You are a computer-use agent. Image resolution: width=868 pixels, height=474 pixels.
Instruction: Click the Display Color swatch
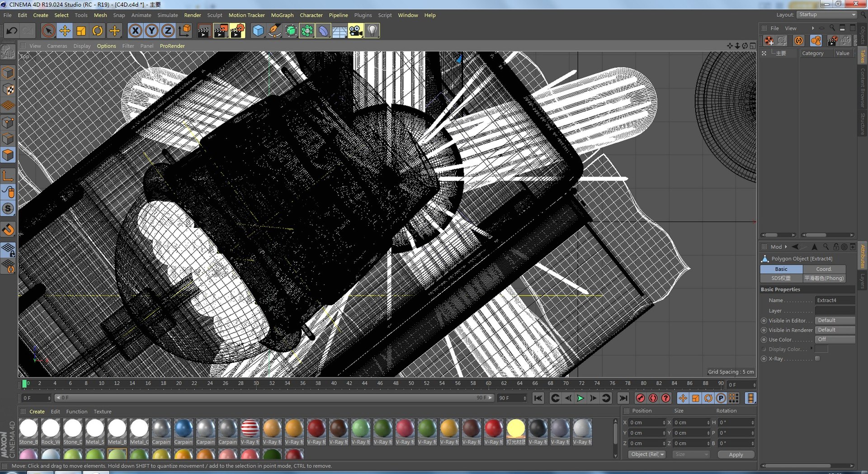pos(821,349)
